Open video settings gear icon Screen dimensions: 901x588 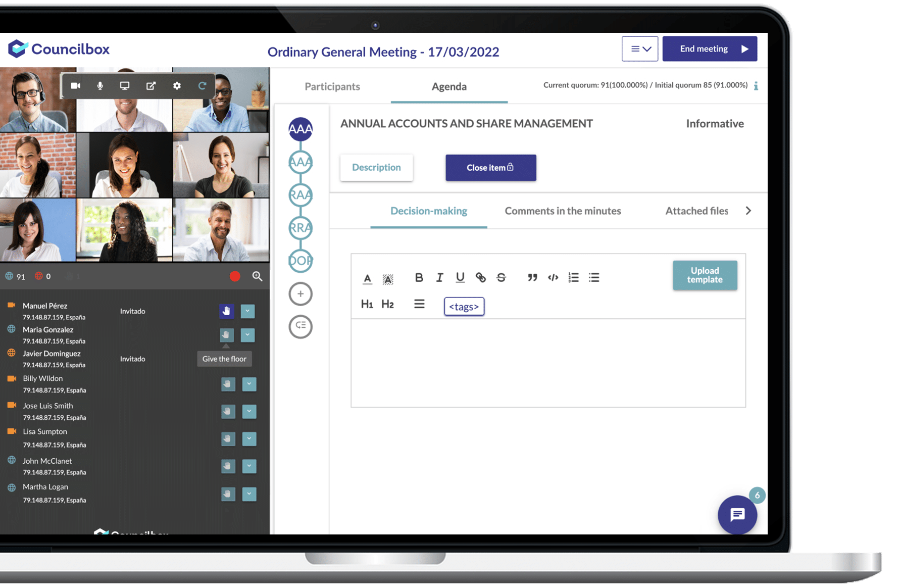click(177, 86)
